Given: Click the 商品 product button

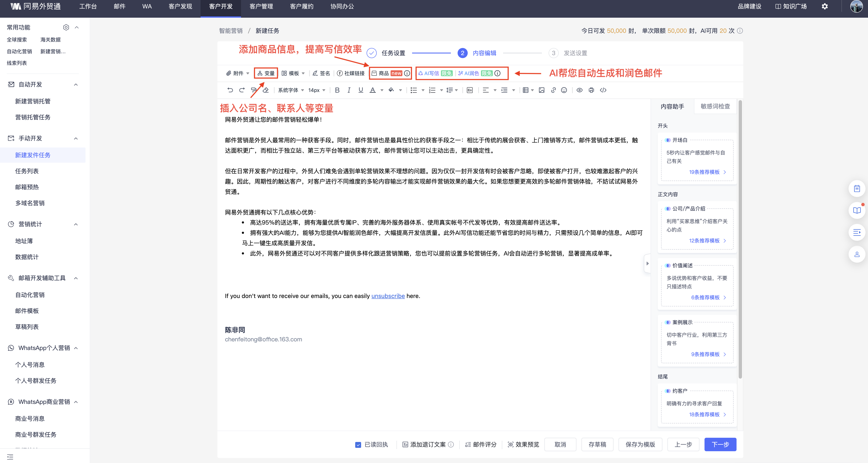Looking at the screenshot, I should pos(380,73).
